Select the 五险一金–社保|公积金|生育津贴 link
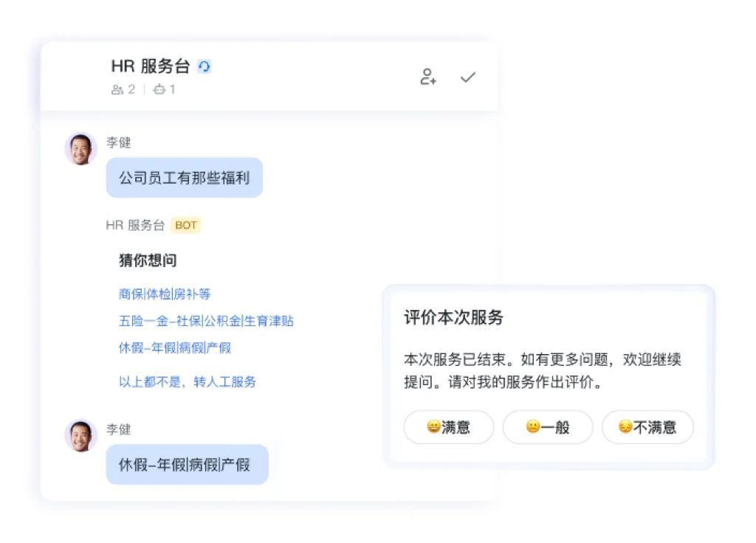 (x=206, y=321)
